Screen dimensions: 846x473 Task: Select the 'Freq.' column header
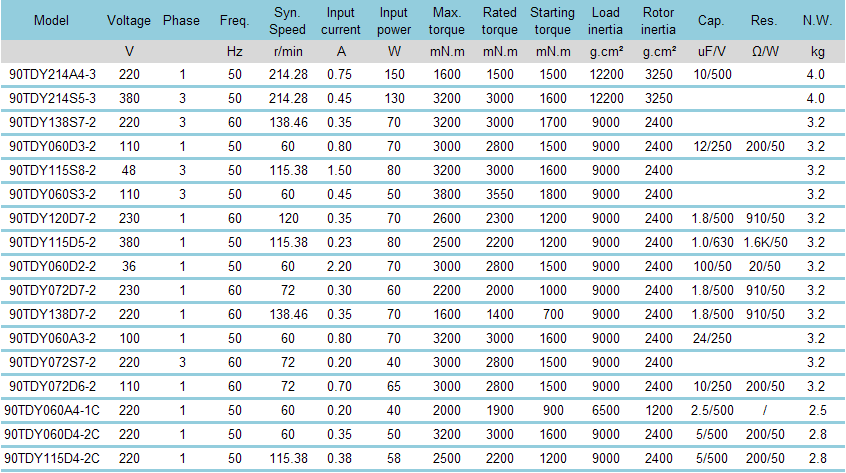[234, 20]
